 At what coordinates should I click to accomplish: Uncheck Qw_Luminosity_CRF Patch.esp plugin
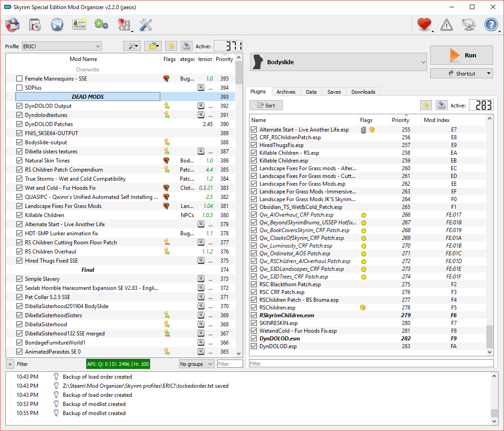point(254,246)
